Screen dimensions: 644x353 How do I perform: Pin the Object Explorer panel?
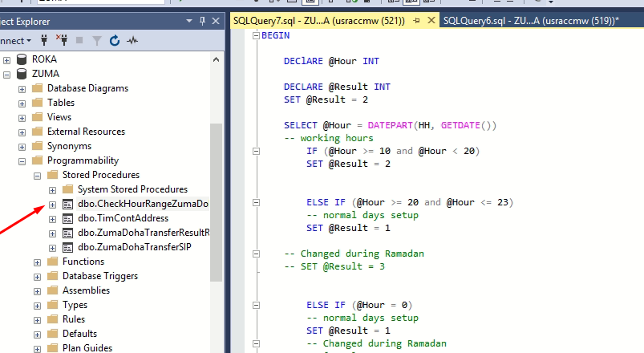click(200, 20)
